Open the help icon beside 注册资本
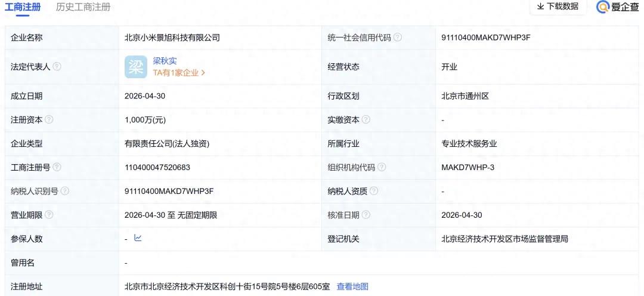This screenshot has height=296, width=644. (49, 119)
